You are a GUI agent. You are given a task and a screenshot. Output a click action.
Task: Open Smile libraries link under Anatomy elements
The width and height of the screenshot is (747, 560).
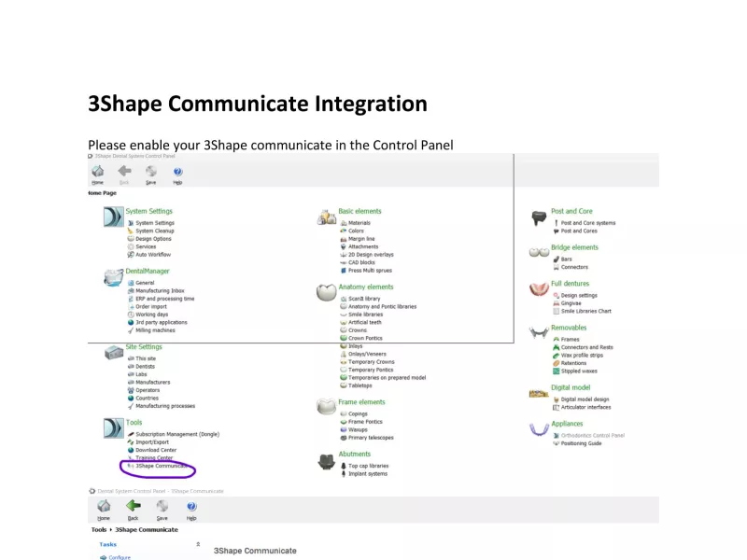365,315
